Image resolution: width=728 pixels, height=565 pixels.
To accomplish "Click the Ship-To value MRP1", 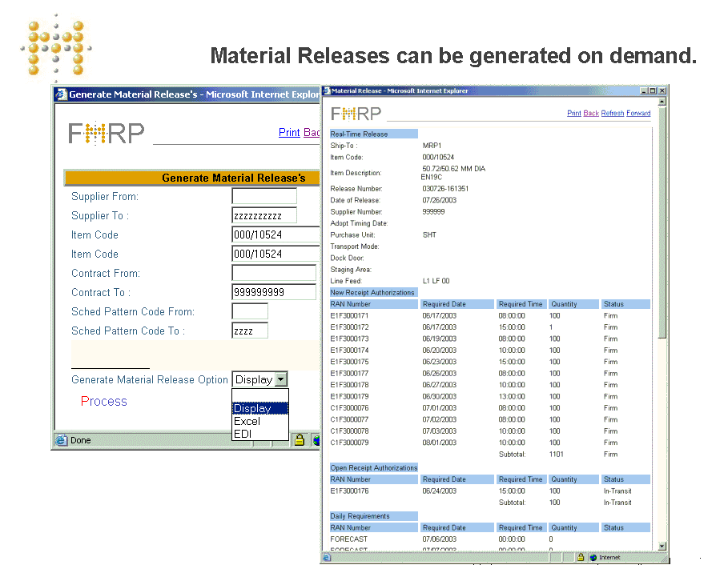I will pos(432,146).
